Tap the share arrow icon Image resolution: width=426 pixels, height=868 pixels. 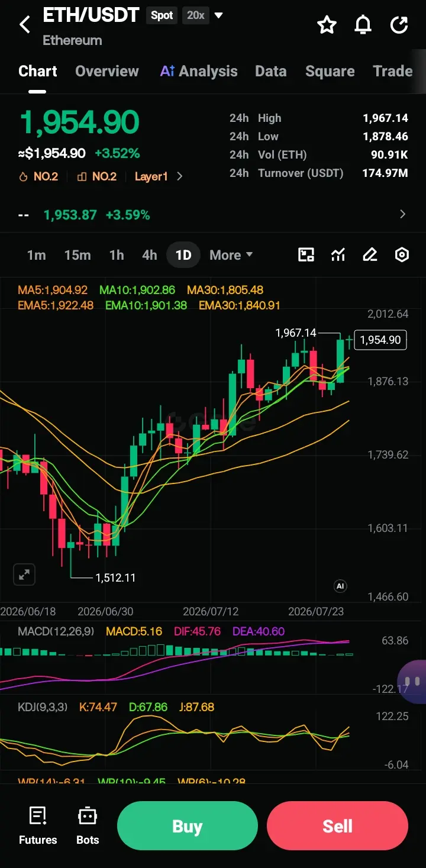click(x=399, y=25)
